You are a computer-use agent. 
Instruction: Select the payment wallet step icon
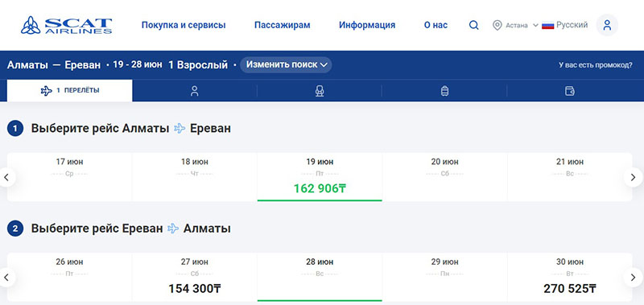(x=570, y=91)
